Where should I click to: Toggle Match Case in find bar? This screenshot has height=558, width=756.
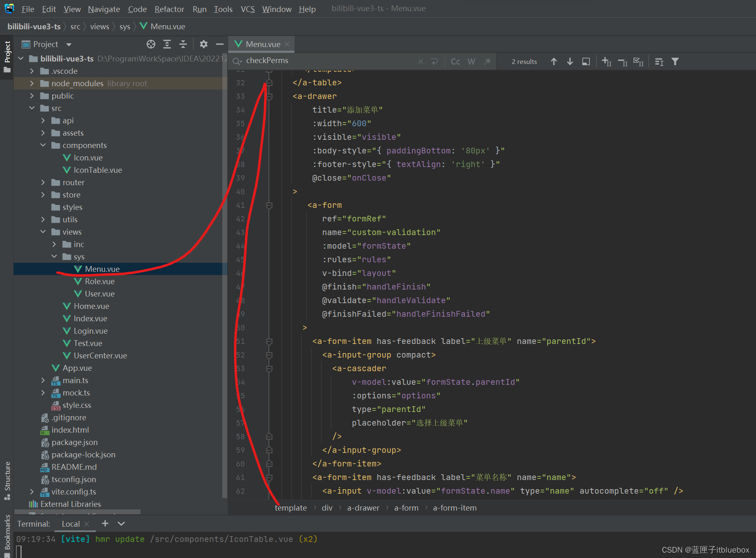point(455,61)
